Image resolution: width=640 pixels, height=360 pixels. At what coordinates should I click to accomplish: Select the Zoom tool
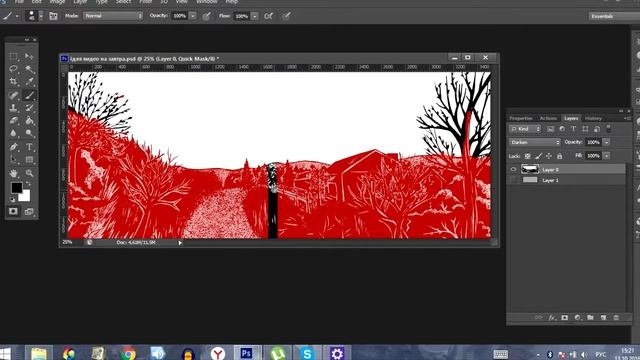tap(29, 173)
